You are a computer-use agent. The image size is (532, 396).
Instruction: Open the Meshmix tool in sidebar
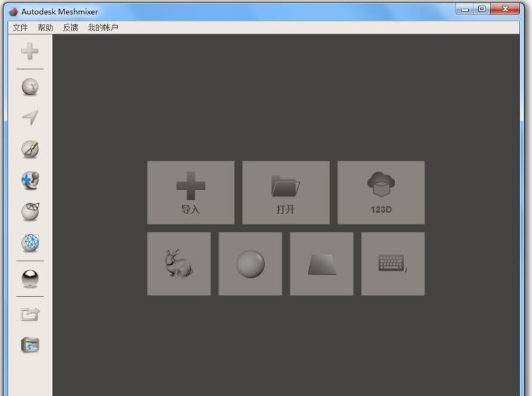point(30,87)
